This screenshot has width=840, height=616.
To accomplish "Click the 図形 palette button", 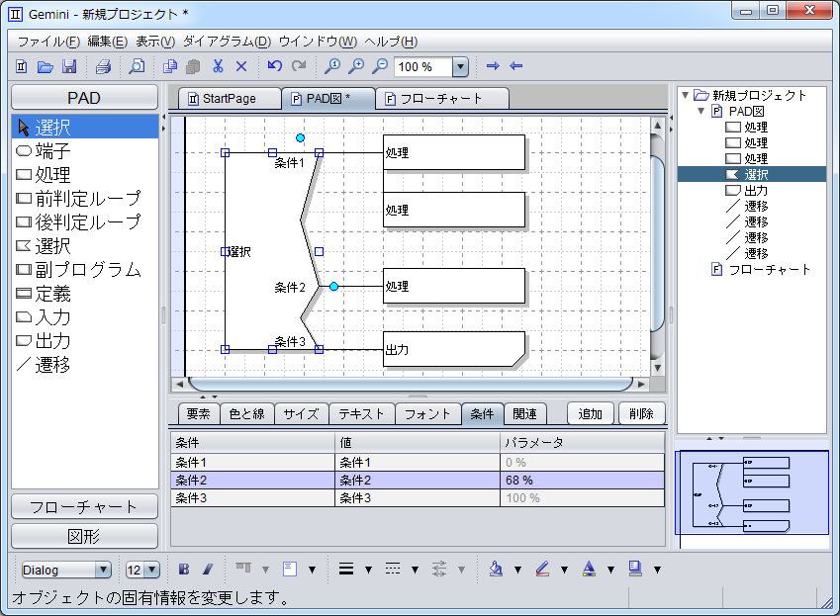I will pyautogui.click(x=84, y=536).
